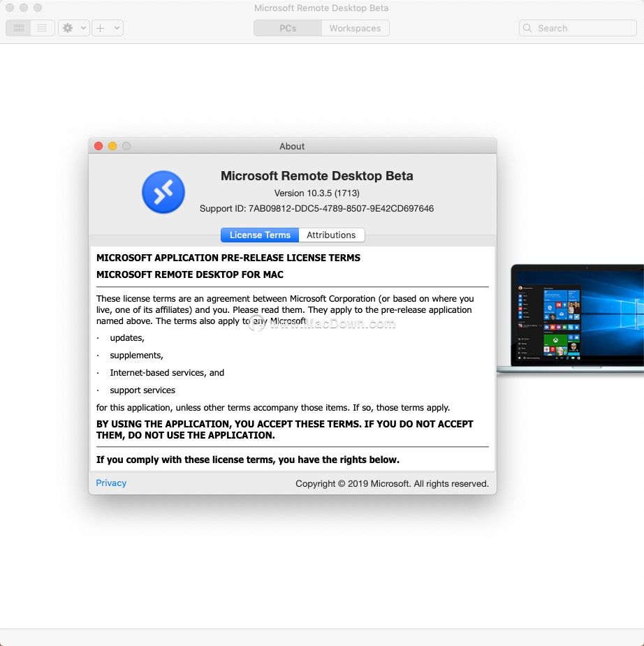Click the Support ID text

click(316, 208)
